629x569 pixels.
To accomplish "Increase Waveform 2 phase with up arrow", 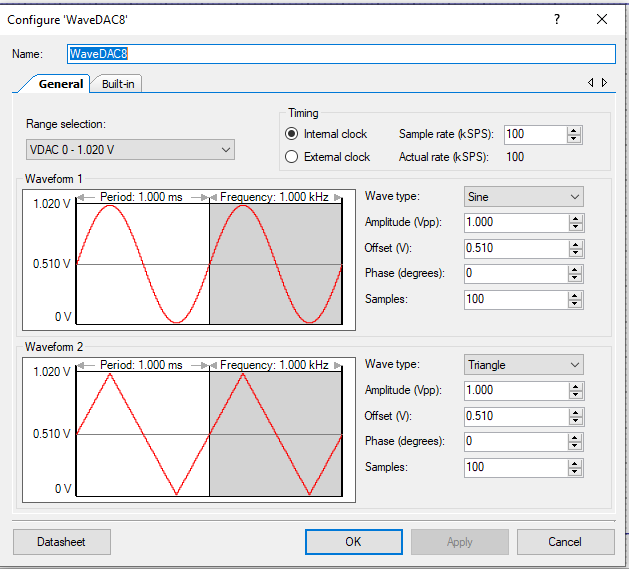I will click(574, 437).
